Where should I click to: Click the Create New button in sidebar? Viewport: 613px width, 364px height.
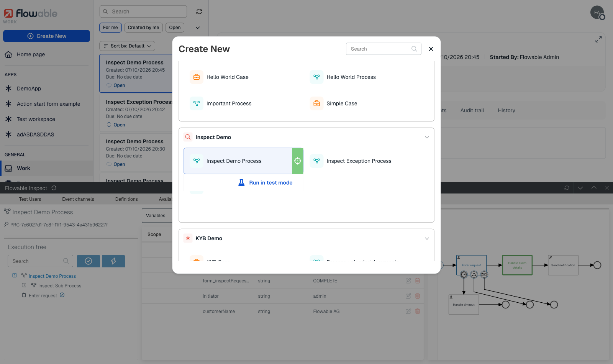[x=46, y=36]
